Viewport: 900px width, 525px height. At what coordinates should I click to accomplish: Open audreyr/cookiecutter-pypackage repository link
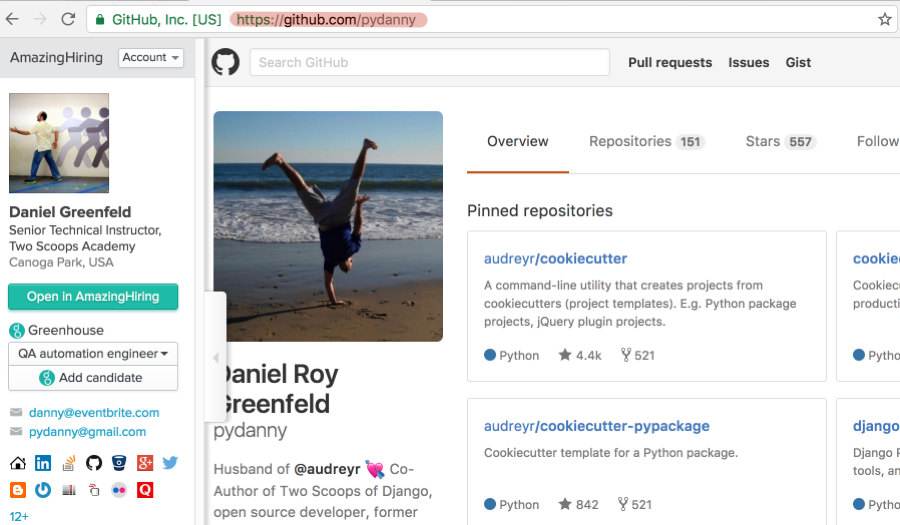tap(596, 426)
